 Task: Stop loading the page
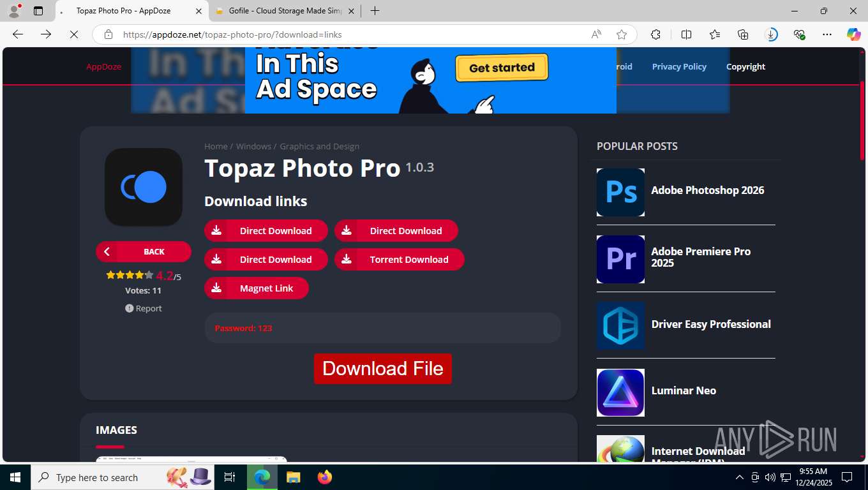tap(74, 34)
